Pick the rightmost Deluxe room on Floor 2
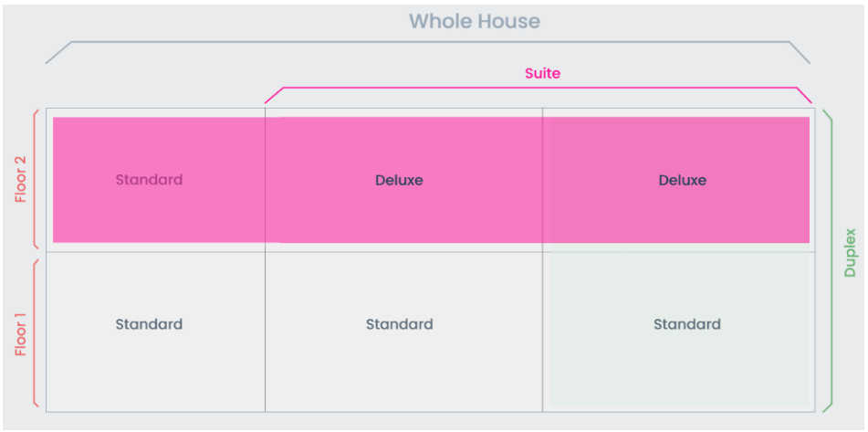The image size is (868, 432). coord(682,180)
